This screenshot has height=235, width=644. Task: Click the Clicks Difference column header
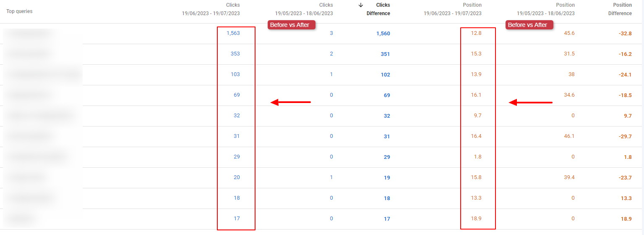tap(378, 9)
